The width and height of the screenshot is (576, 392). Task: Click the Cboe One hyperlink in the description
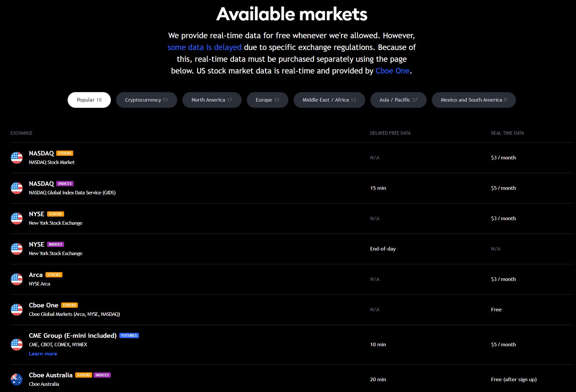click(x=392, y=71)
